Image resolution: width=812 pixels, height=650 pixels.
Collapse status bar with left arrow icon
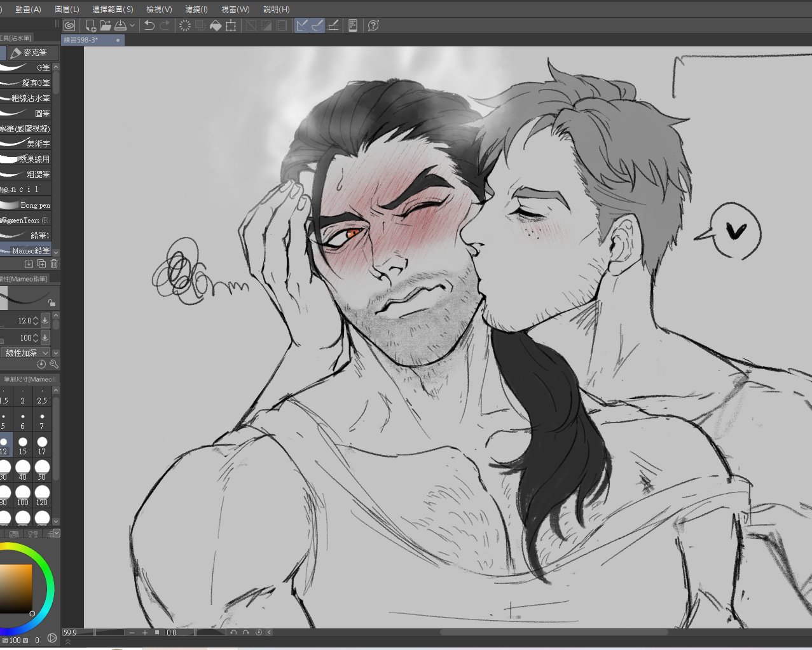[270, 633]
